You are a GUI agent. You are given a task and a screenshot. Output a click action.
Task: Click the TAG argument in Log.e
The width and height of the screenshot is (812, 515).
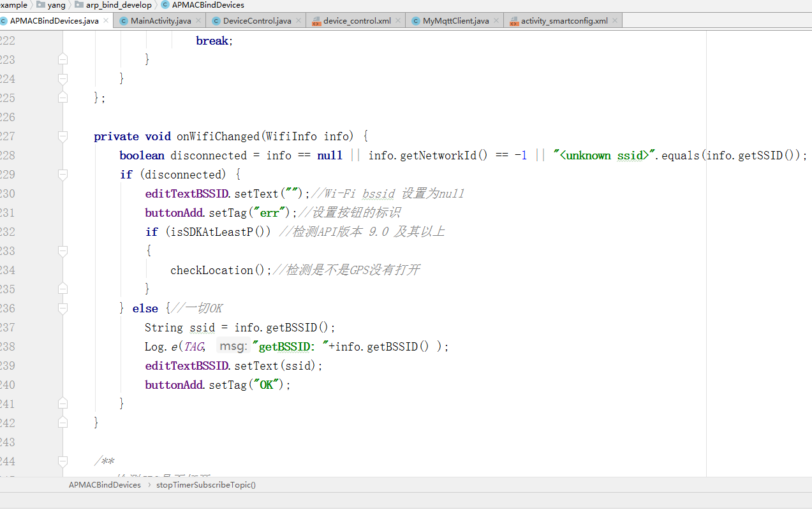[x=193, y=347]
